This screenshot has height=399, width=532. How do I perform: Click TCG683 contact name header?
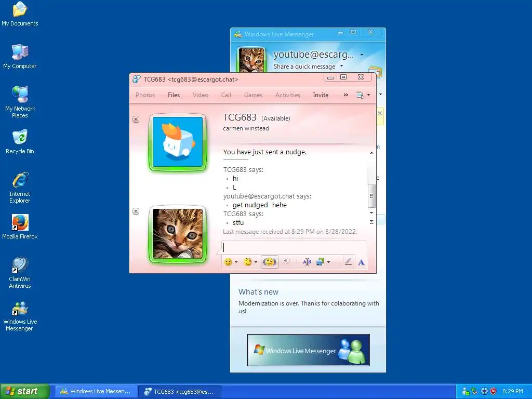pos(240,117)
